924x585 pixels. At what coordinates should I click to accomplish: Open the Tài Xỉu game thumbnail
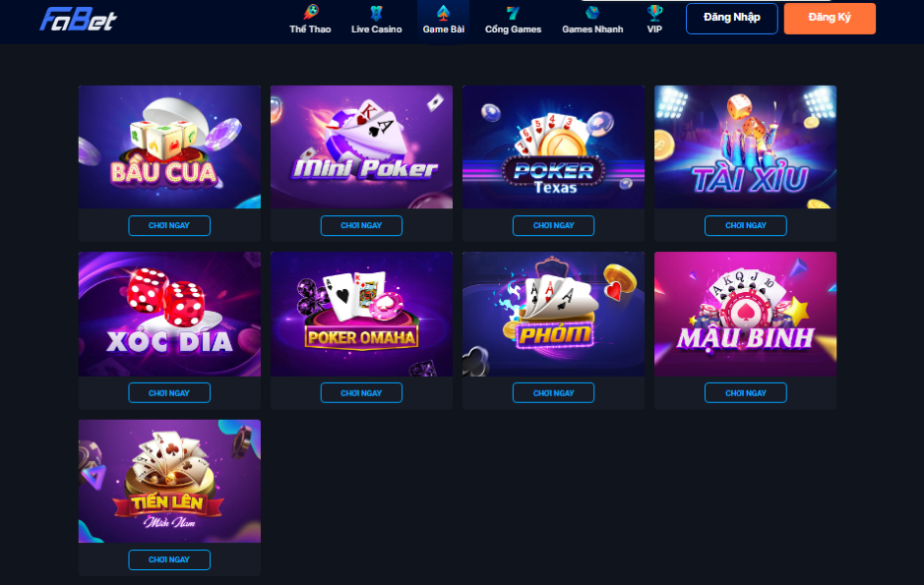pyautogui.click(x=746, y=146)
